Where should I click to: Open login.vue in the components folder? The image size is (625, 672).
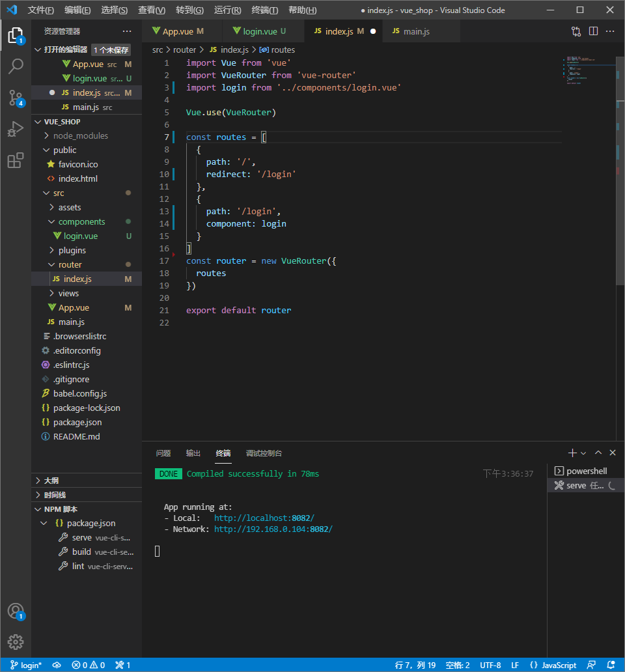(x=87, y=236)
